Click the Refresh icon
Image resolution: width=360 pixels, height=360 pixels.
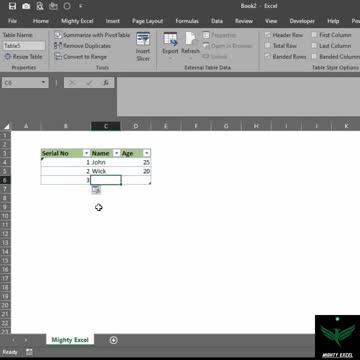pos(191,39)
